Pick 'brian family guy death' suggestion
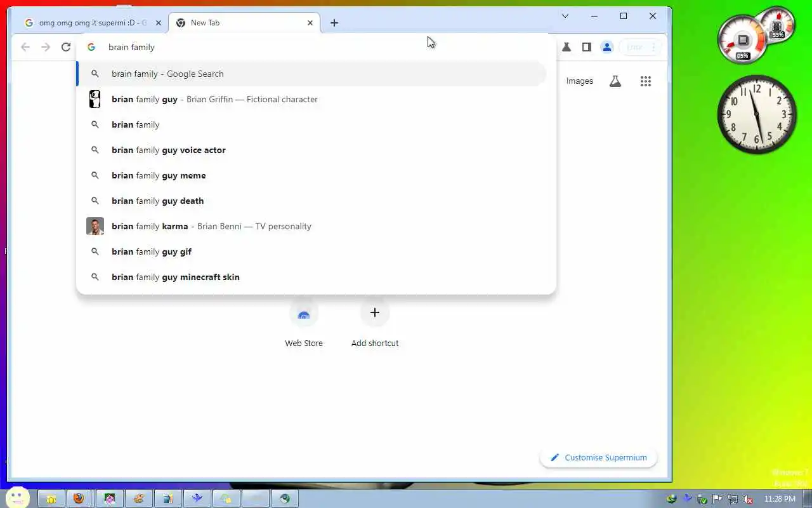This screenshot has width=812, height=508. (x=311, y=201)
